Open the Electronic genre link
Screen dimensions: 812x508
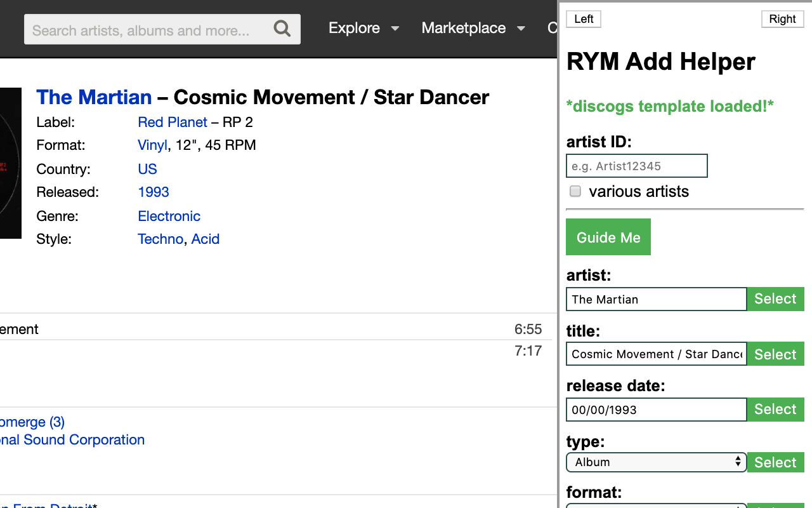[169, 216]
